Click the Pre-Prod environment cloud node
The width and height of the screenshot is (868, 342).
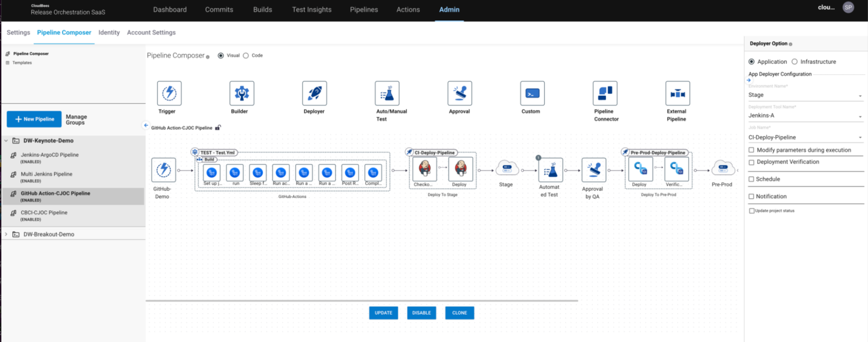click(x=723, y=168)
